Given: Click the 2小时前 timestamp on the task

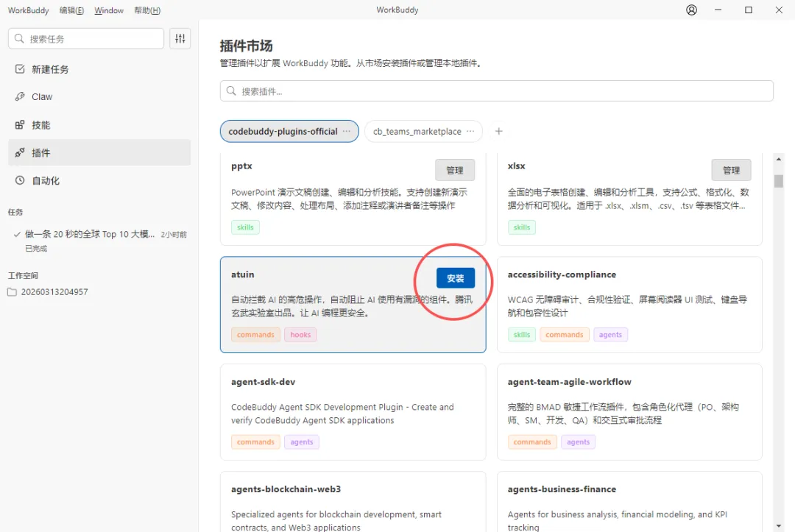Looking at the screenshot, I should [x=174, y=235].
